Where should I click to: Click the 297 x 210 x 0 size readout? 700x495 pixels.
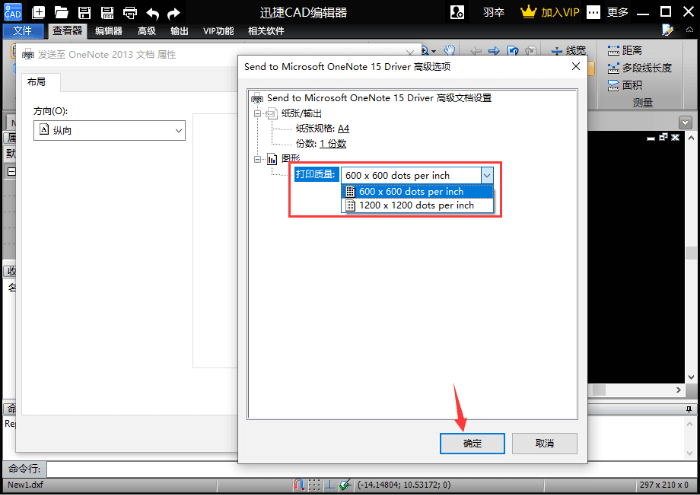(x=664, y=485)
